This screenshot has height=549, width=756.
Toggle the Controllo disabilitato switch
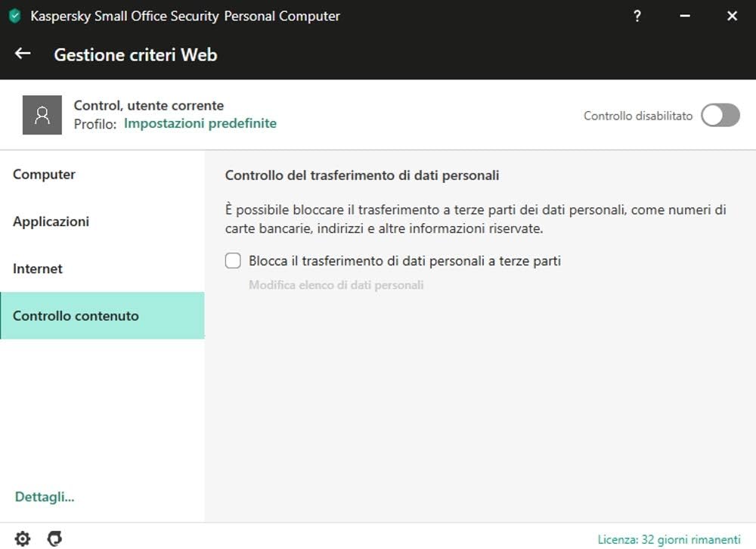(720, 115)
